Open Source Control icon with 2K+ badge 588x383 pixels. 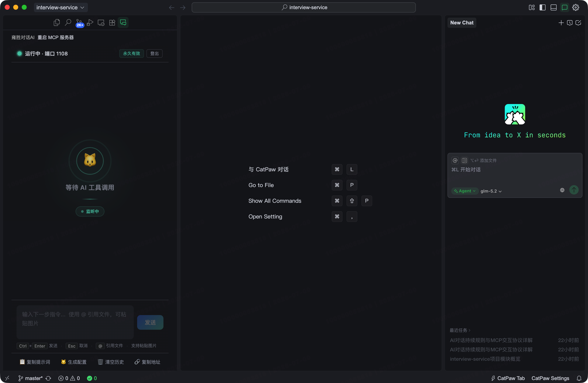point(79,23)
